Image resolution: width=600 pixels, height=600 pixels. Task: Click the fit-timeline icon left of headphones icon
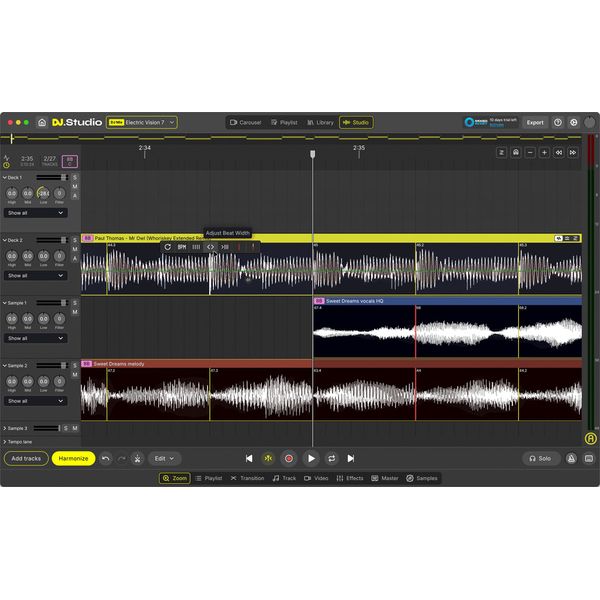(x=502, y=153)
